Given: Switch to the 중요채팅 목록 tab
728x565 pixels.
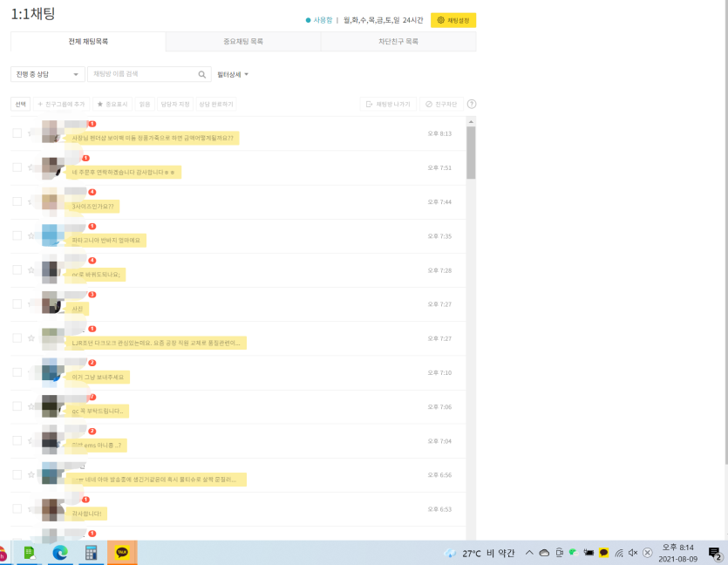Looking at the screenshot, I should [243, 41].
